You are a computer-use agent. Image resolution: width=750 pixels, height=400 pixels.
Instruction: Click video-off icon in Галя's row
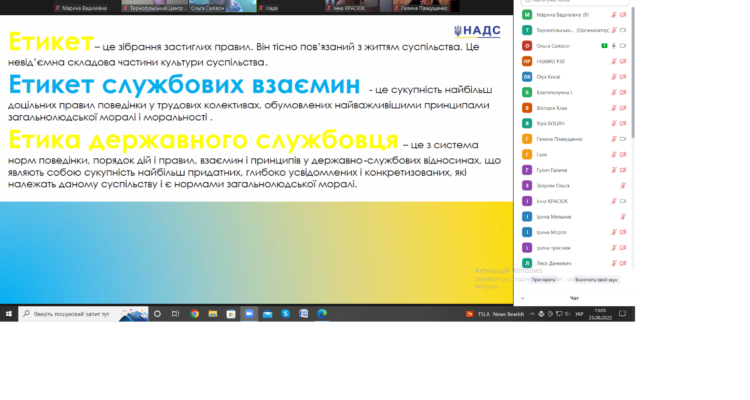tap(623, 155)
